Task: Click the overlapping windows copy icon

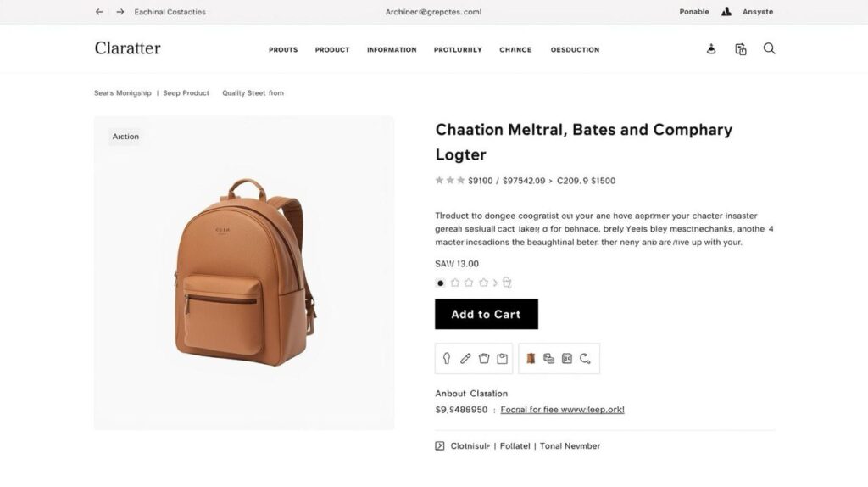Action: (x=548, y=359)
